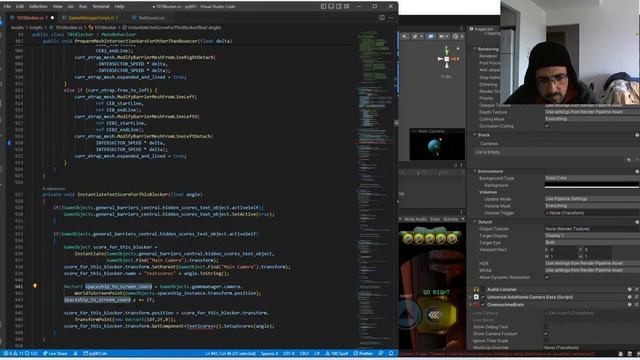Click the CRLF line ending indicator

click(304, 353)
